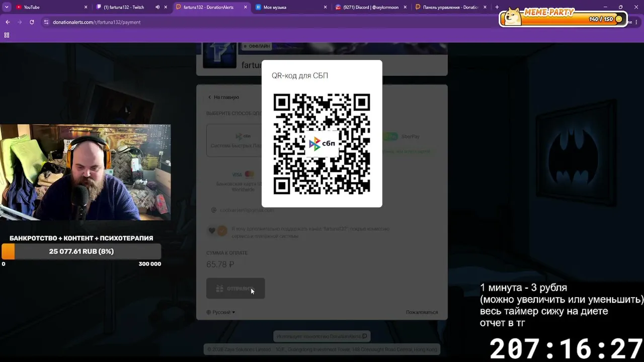Open the tab search dropdown arrow
This screenshot has height=362, width=644.
click(7, 7)
